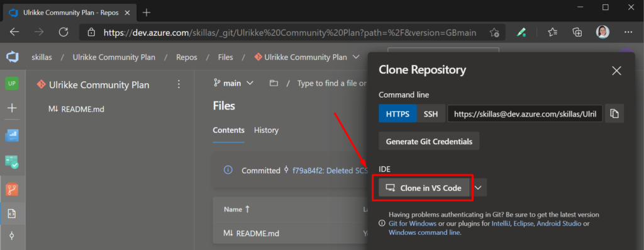The width and height of the screenshot is (644, 250).
Task: Click the folder icon in file path bar
Action: 274,83
